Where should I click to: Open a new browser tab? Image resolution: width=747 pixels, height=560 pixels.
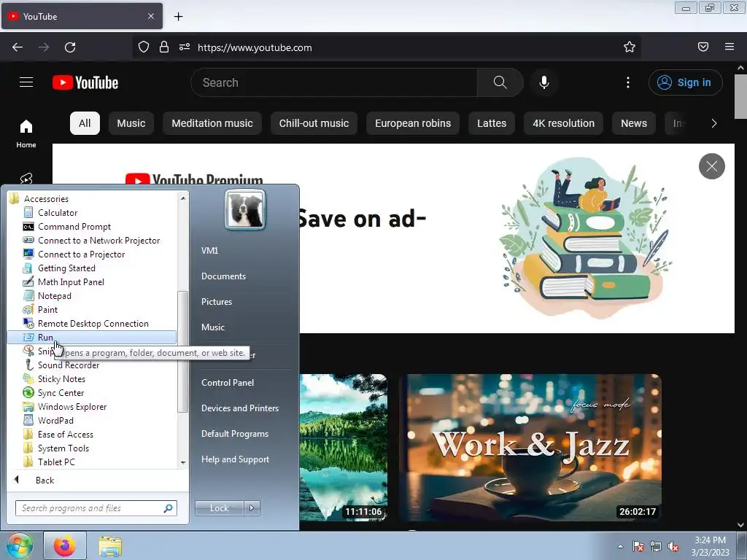point(178,17)
